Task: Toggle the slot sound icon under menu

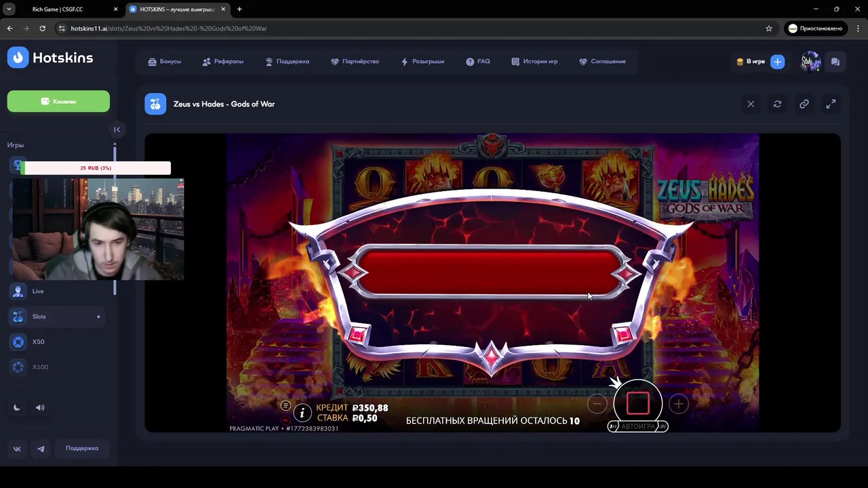Action: pos(285,420)
